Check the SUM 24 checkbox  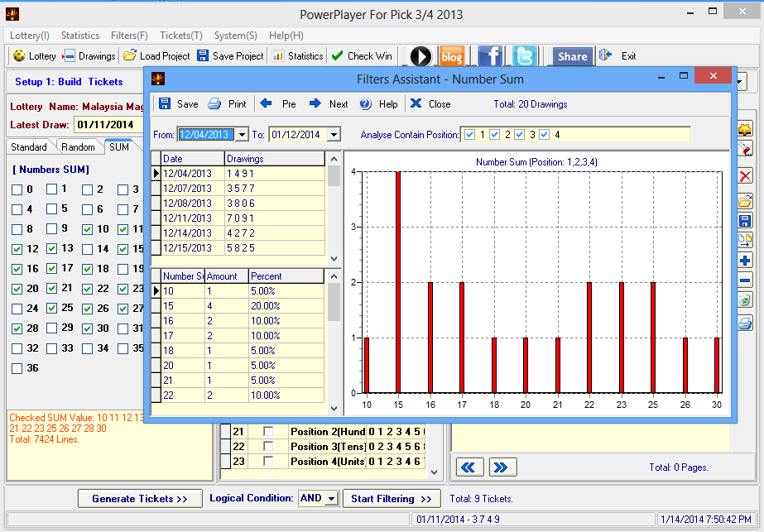click(x=17, y=309)
